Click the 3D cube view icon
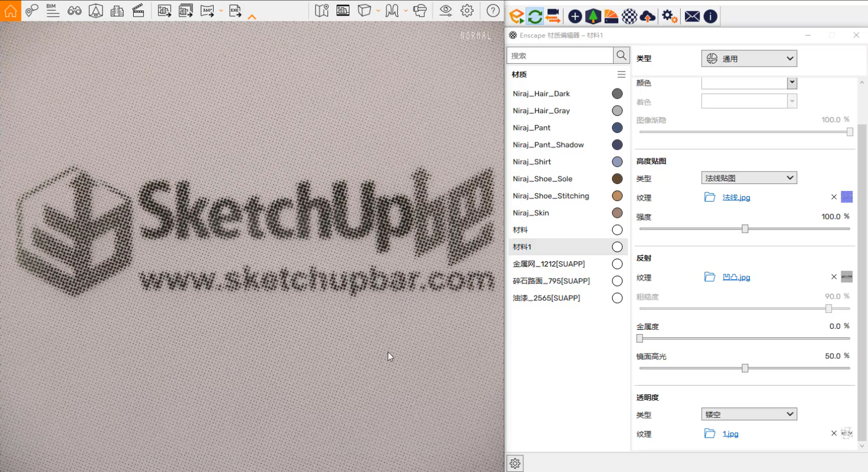868x472 pixels. click(364, 11)
